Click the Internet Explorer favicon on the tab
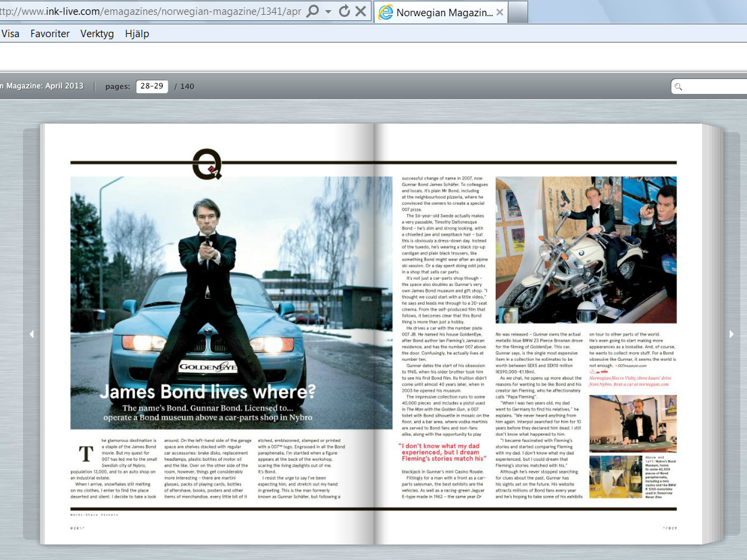Screen dimensions: 747x560 (385, 11)
